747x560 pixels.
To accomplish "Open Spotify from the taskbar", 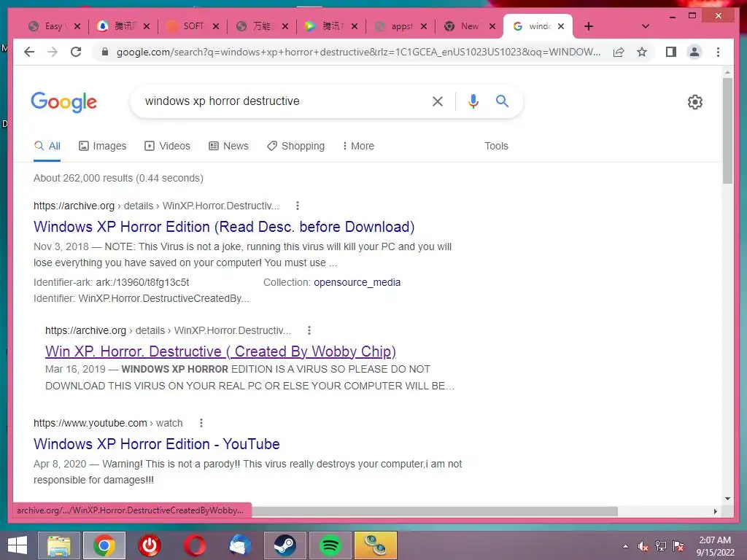I will click(330, 545).
